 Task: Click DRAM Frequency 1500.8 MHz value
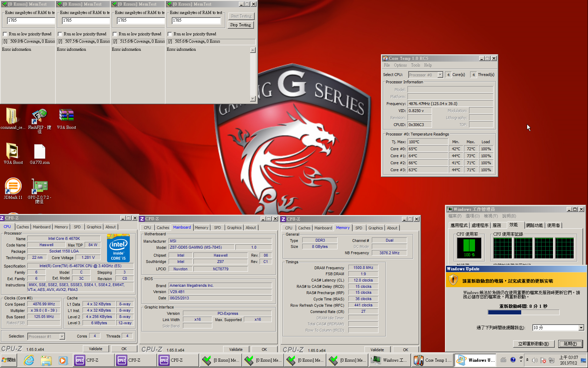[363, 268]
